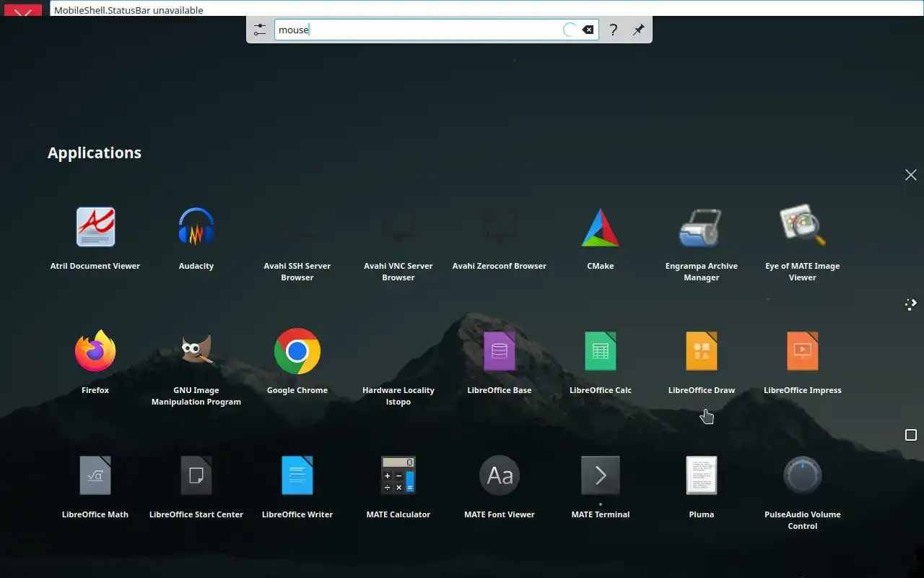Open Avahi SSH Server Browser

click(297, 244)
